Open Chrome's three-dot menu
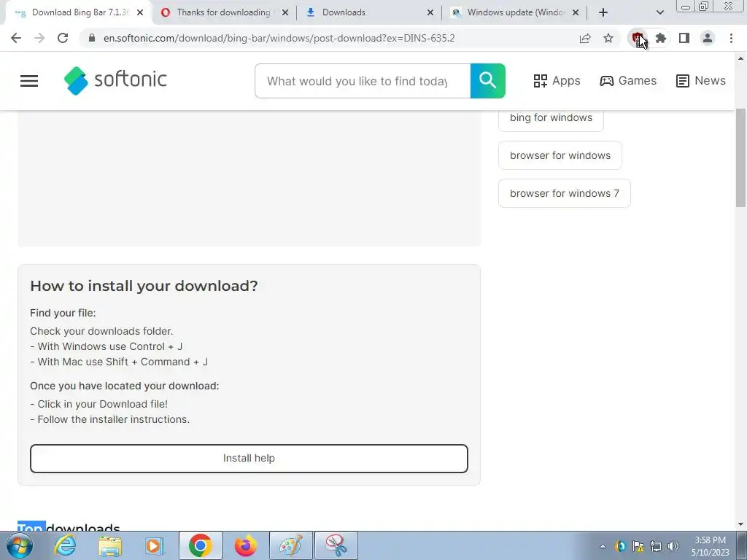The width and height of the screenshot is (747, 560). tap(731, 38)
